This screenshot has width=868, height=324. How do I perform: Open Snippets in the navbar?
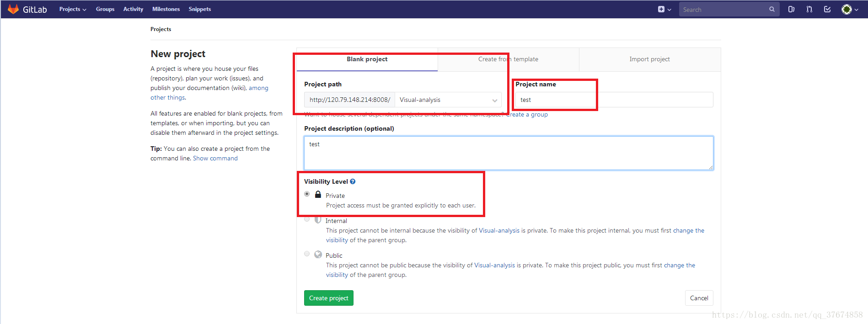click(x=200, y=9)
